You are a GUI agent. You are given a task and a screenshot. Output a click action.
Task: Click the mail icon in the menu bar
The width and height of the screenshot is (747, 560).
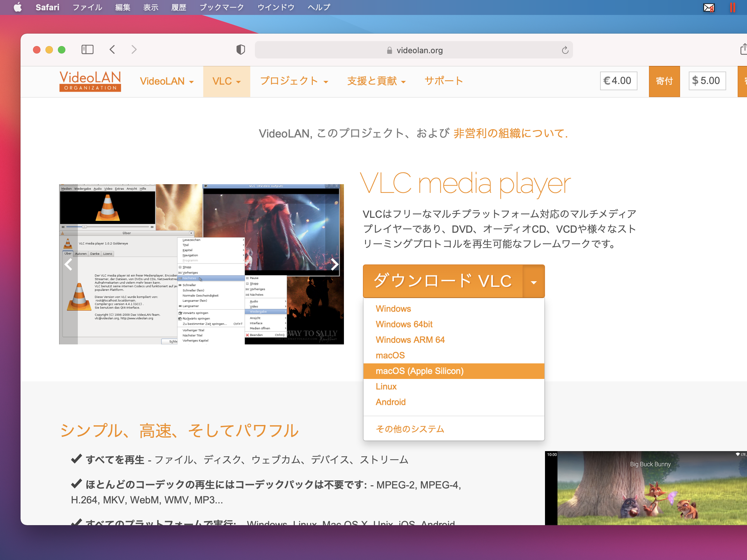(x=708, y=7)
